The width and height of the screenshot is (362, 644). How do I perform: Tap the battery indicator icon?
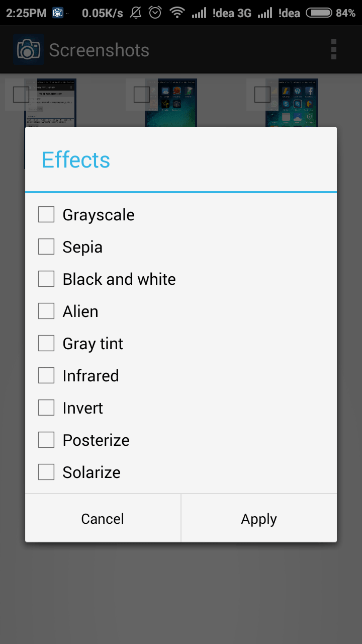pyautogui.click(x=319, y=13)
